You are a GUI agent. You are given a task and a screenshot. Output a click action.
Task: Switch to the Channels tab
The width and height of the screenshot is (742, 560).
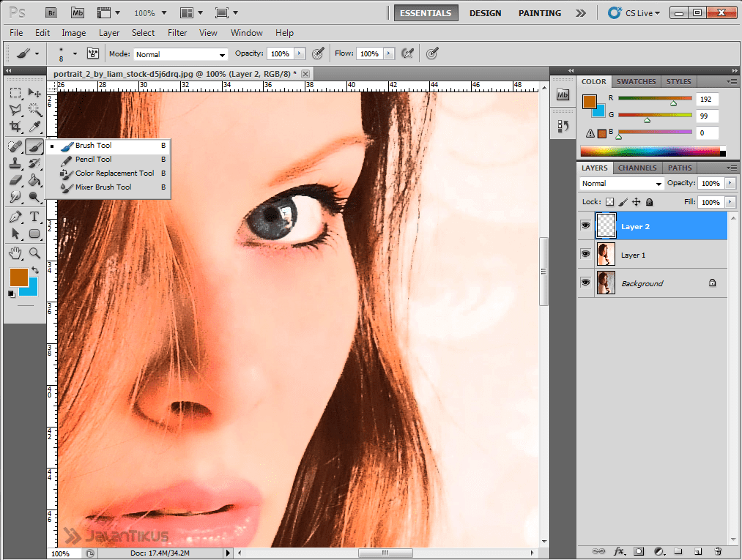coord(637,168)
